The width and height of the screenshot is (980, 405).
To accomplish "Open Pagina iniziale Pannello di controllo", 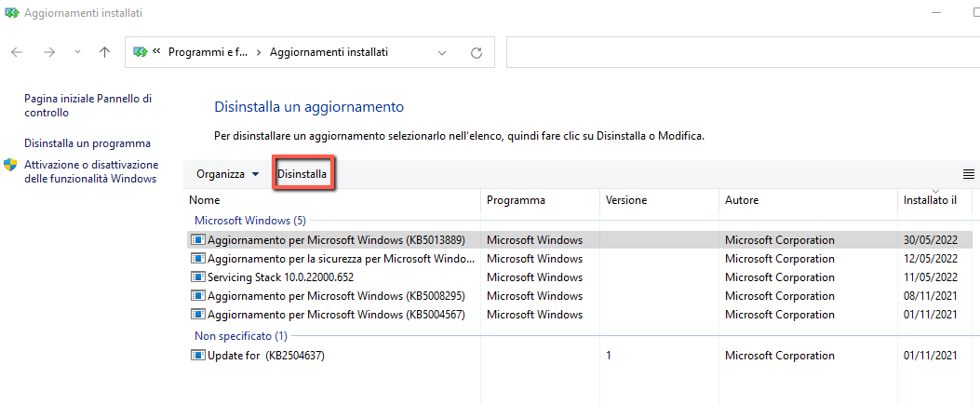I will [87, 105].
